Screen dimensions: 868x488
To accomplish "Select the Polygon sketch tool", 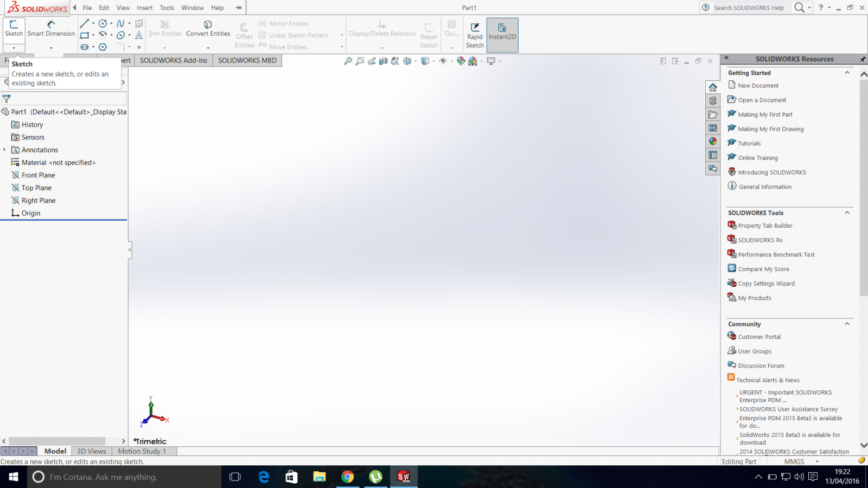I will [x=103, y=47].
